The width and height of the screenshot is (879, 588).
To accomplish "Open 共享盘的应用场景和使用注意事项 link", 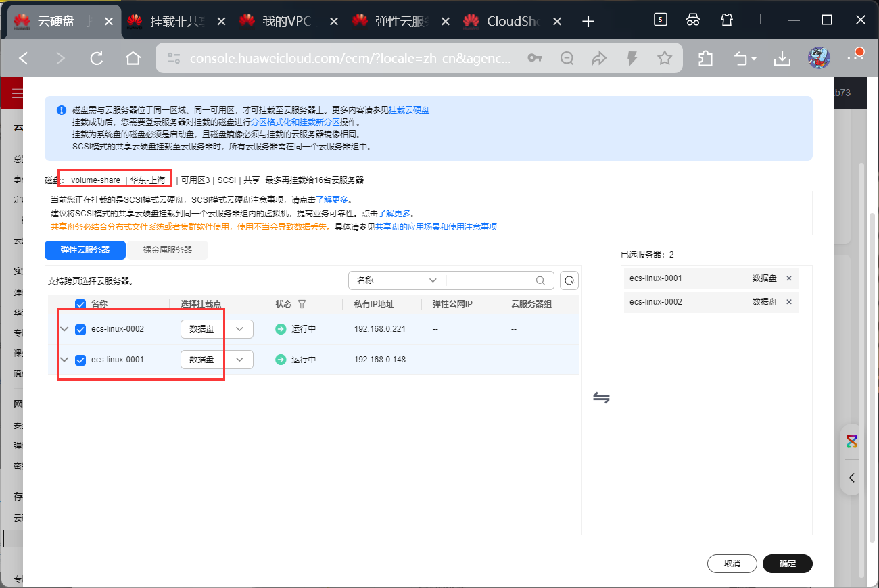I will pos(436,227).
